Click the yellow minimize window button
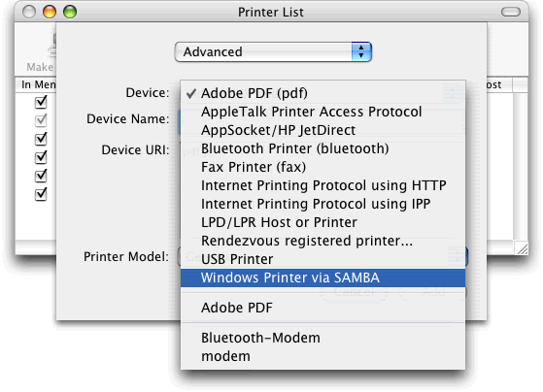The width and height of the screenshot is (543, 392). (x=50, y=12)
